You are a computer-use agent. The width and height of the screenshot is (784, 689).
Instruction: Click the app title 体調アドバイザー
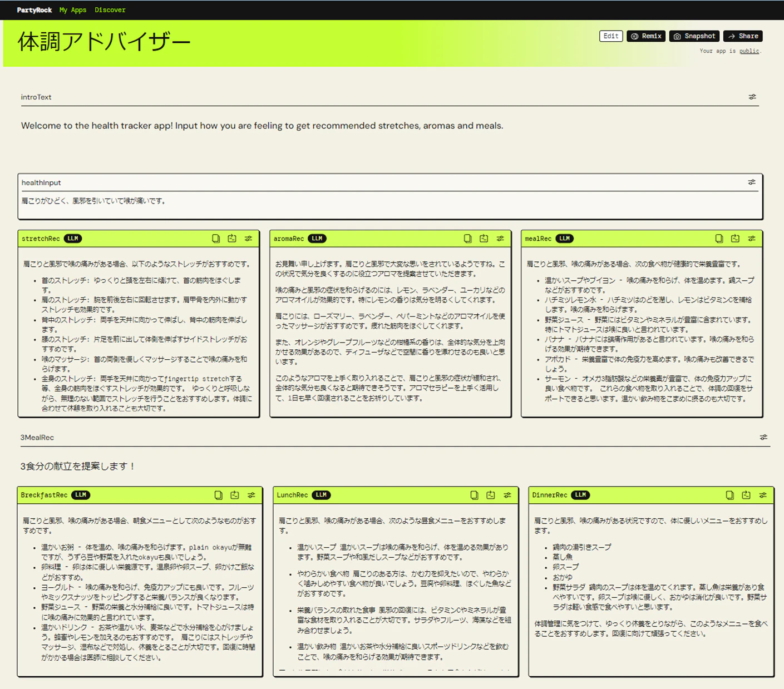point(104,42)
